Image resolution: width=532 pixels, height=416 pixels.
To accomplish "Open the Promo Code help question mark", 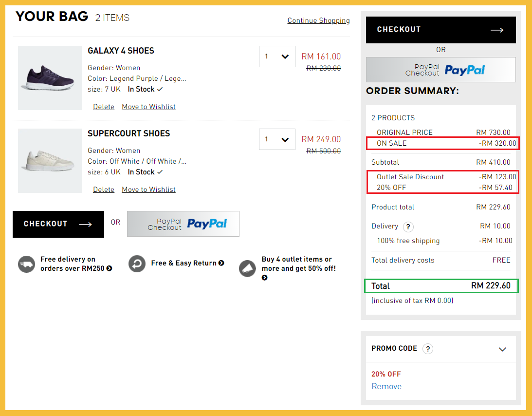I will point(427,349).
